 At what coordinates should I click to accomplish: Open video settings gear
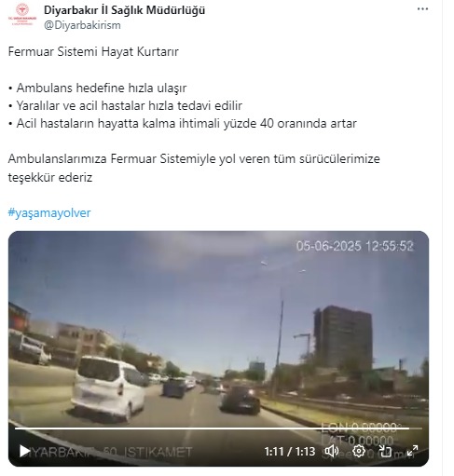point(359,451)
